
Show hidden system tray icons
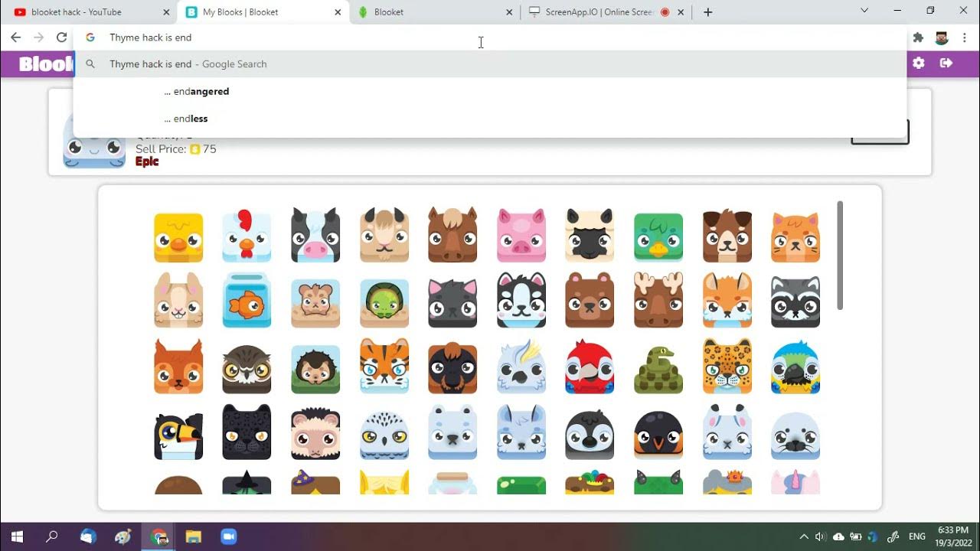point(804,536)
